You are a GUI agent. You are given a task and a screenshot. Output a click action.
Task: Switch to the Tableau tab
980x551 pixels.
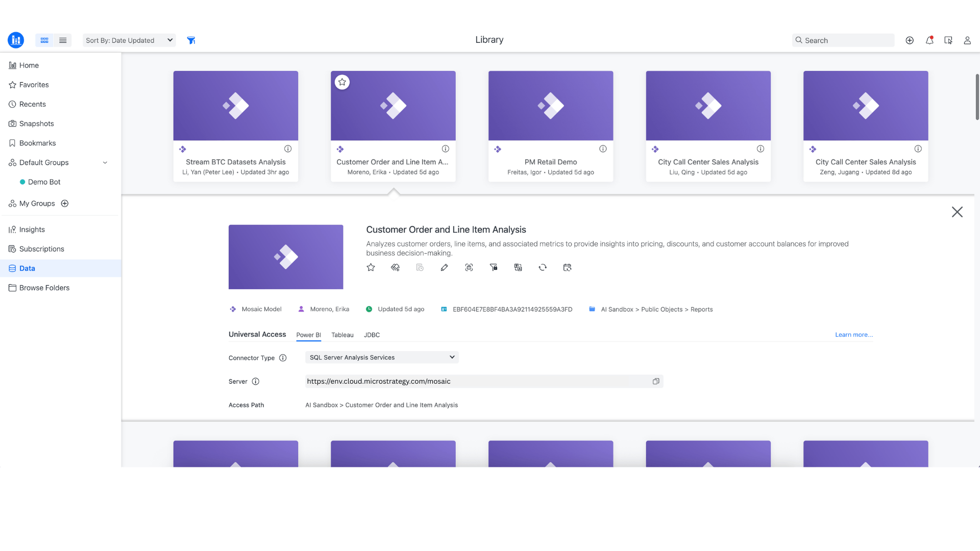(342, 335)
